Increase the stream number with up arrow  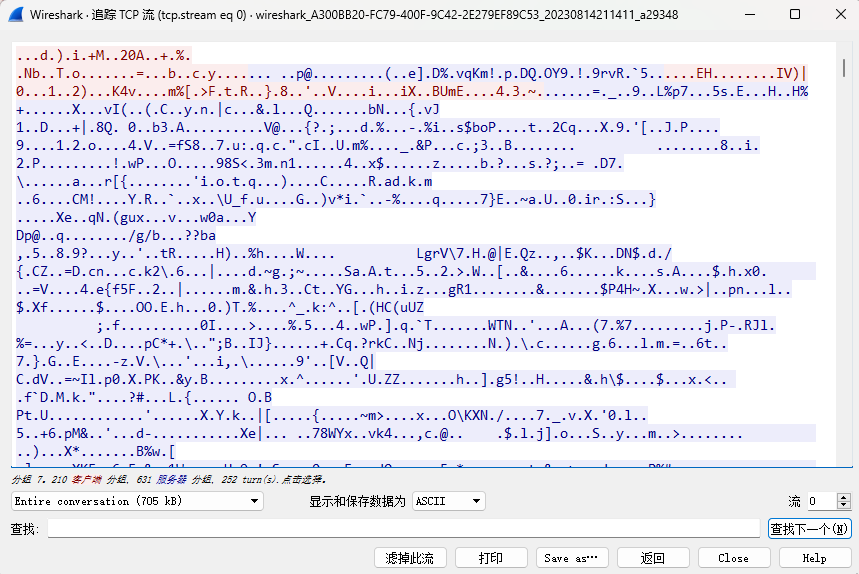click(x=843, y=497)
